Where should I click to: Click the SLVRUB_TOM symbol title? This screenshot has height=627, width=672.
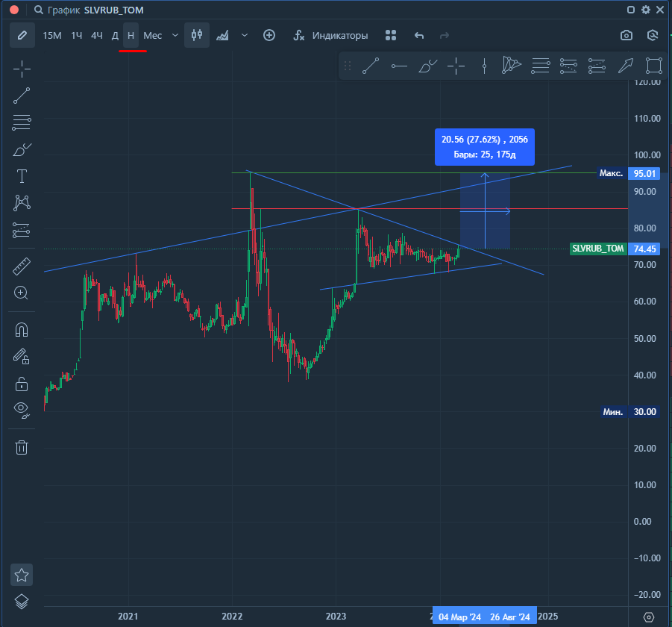[113, 10]
